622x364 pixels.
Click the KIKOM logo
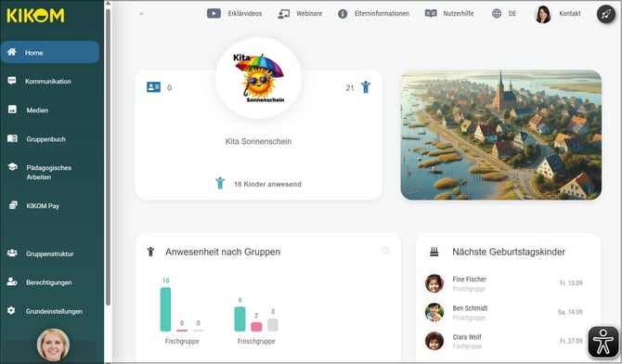[35, 16]
